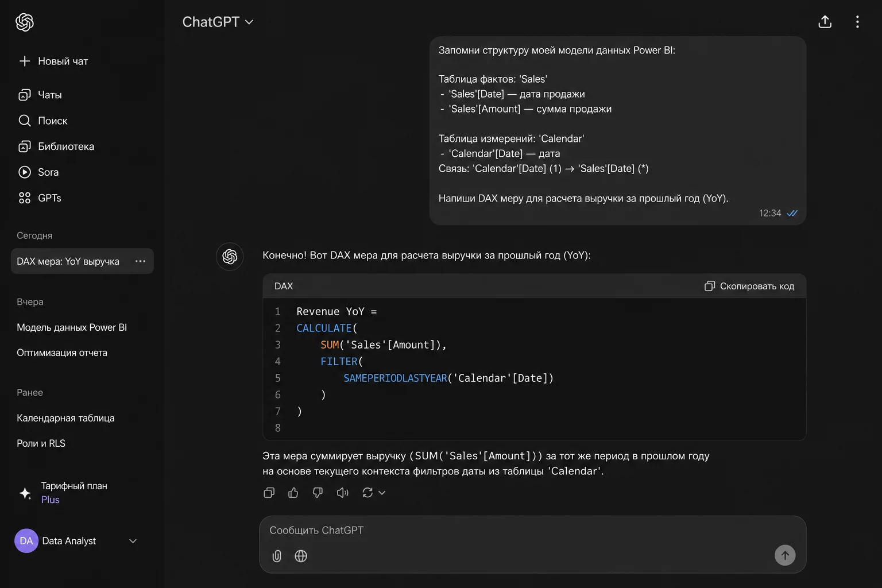Click 'Вчера' section header
882x588 pixels.
30,301
